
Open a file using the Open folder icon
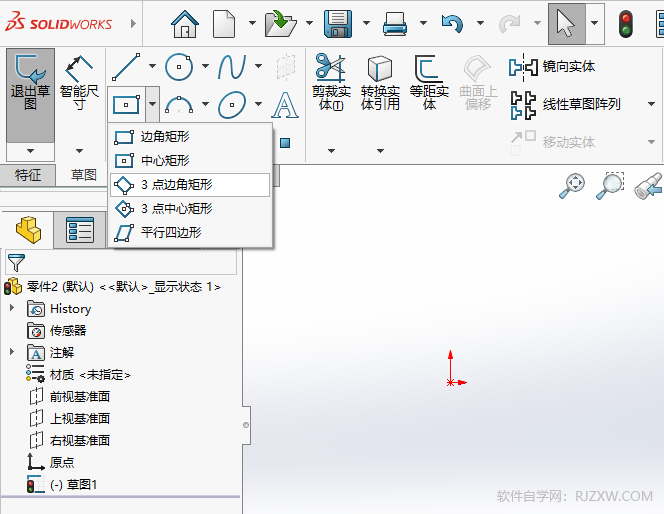280,24
